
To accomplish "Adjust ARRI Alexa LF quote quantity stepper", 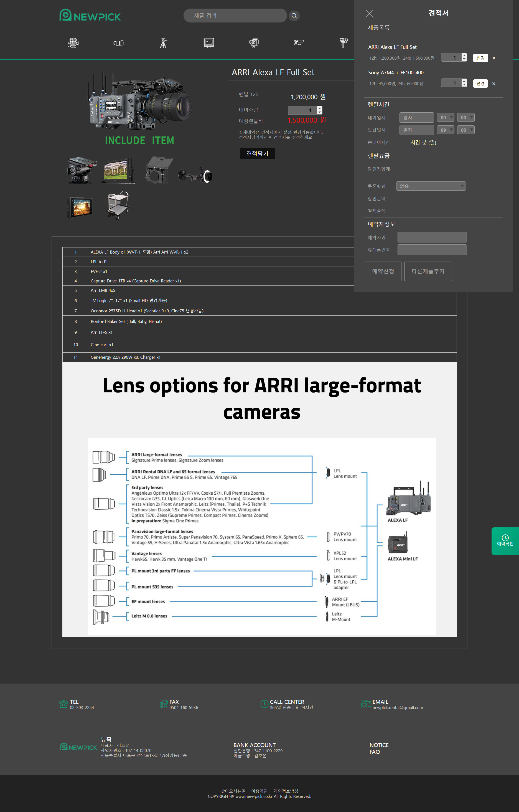I will coord(464,58).
